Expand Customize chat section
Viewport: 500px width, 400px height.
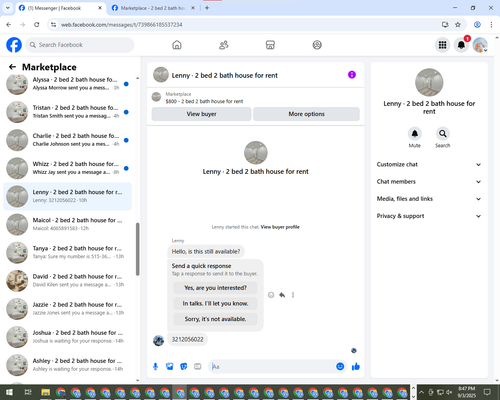click(429, 164)
